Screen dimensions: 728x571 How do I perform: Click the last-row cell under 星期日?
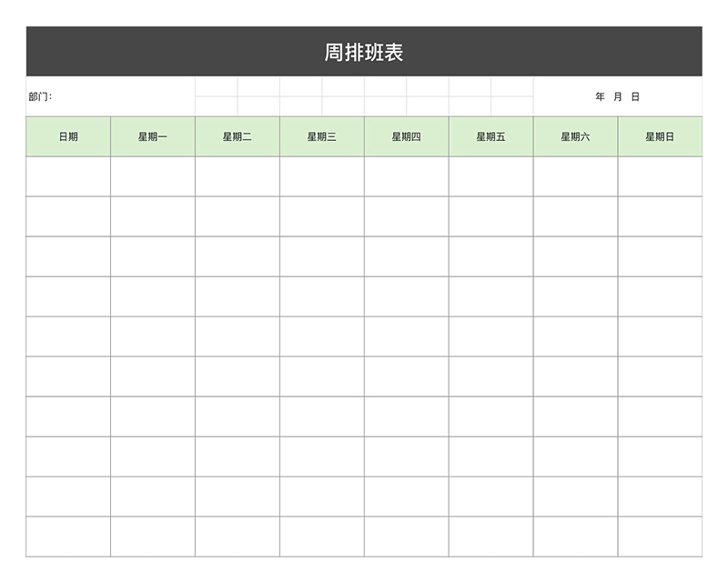point(660,536)
